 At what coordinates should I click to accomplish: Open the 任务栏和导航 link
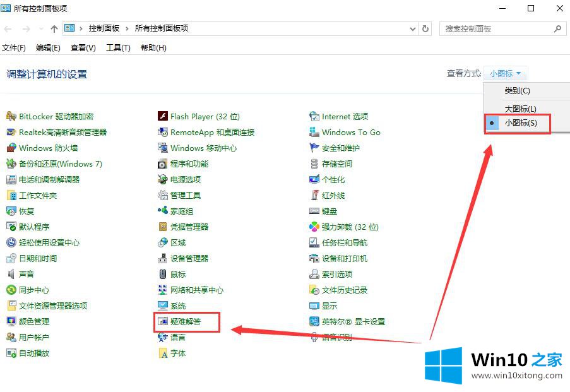345,243
